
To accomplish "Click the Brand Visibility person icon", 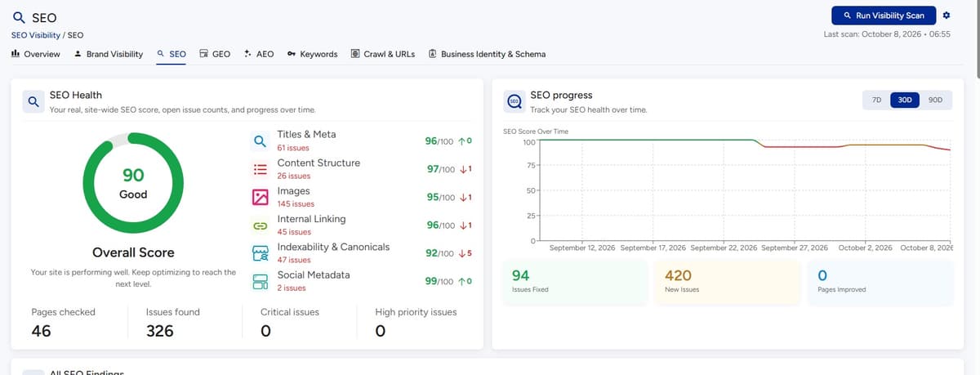I will (x=78, y=54).
